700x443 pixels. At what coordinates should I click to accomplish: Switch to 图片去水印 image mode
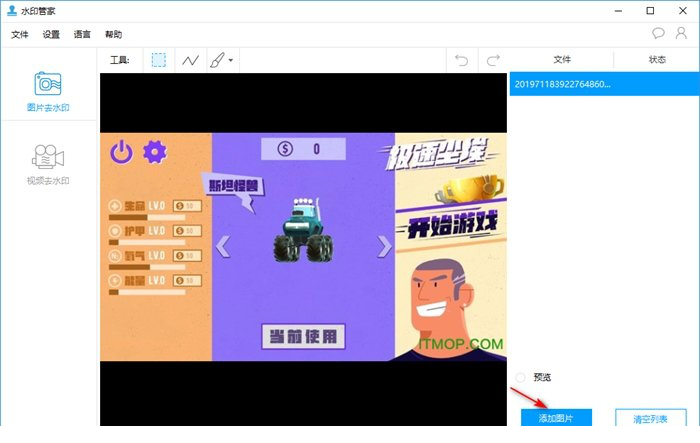48,92
